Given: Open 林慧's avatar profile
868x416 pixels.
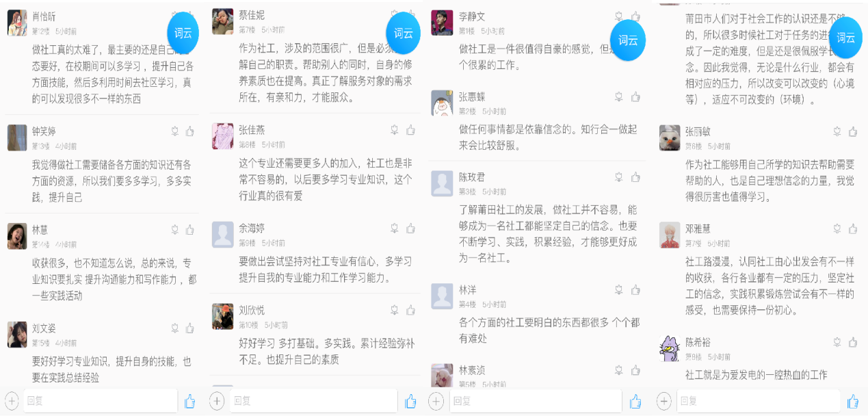Looking at the screenshot, I should [x=17, y=236].
